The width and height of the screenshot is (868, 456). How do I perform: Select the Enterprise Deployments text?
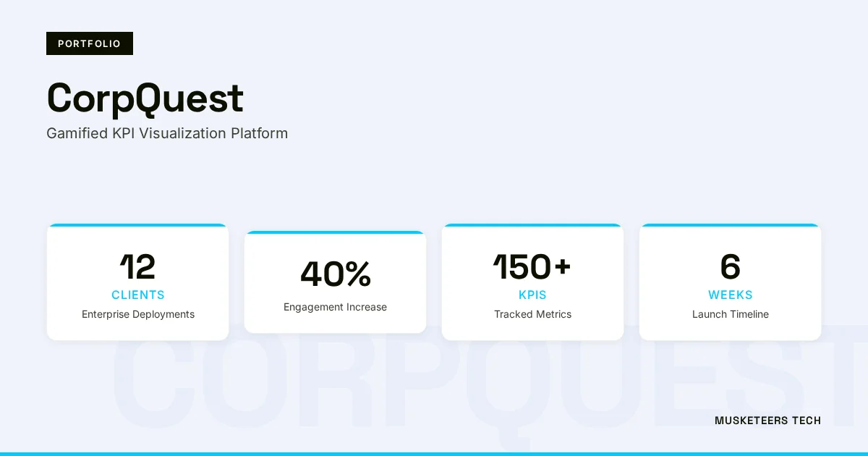pyautogui.click(x=137, y=314)
